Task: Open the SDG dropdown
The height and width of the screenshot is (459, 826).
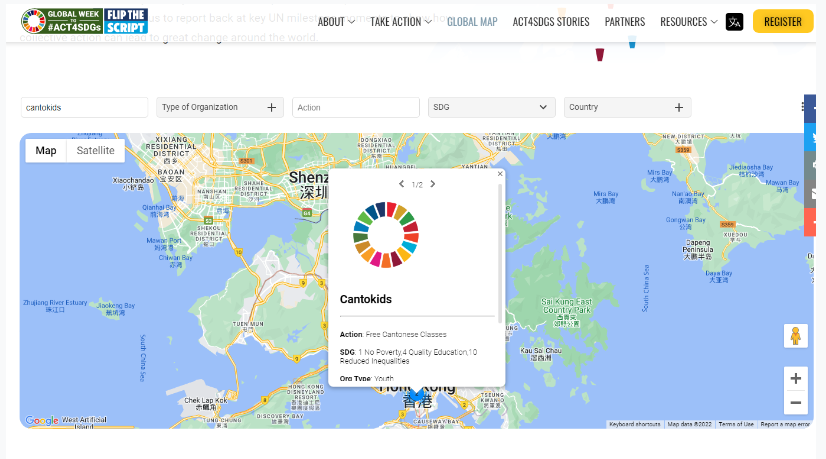Action: point(491,108)
